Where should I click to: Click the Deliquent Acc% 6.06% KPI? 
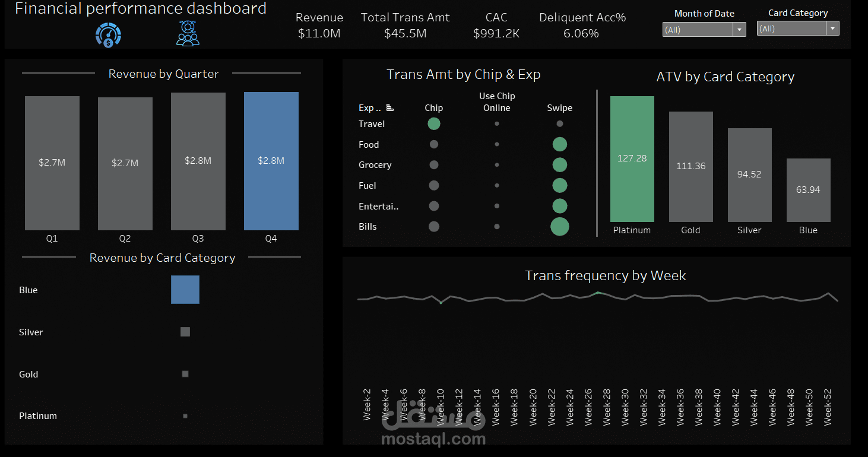582,33
